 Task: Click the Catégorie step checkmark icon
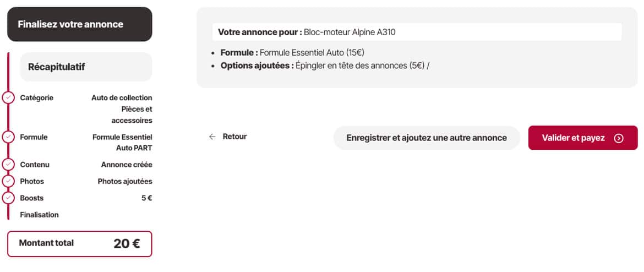pyautogui.click(x=8, y=98)
